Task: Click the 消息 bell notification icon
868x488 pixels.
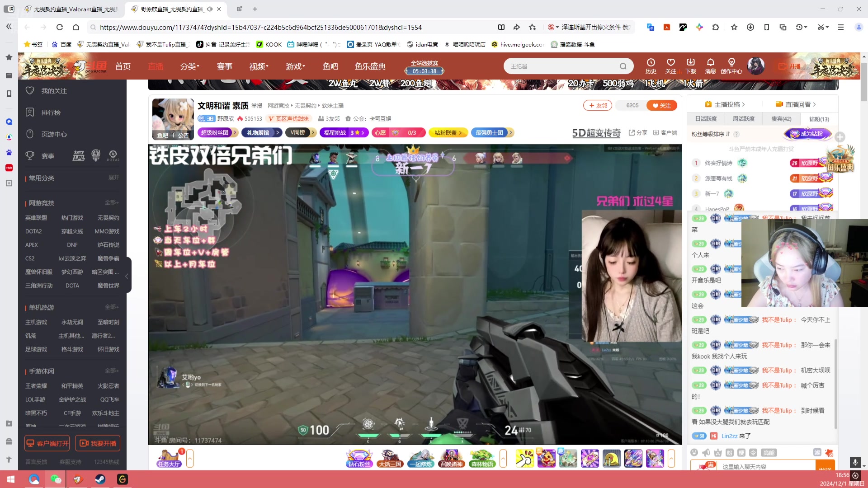Action: pyautogui.click(x=710, y=63)
